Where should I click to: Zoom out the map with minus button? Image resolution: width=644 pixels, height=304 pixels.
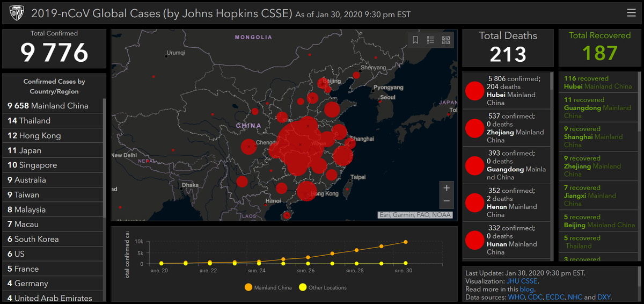click(x=447, y=202)
